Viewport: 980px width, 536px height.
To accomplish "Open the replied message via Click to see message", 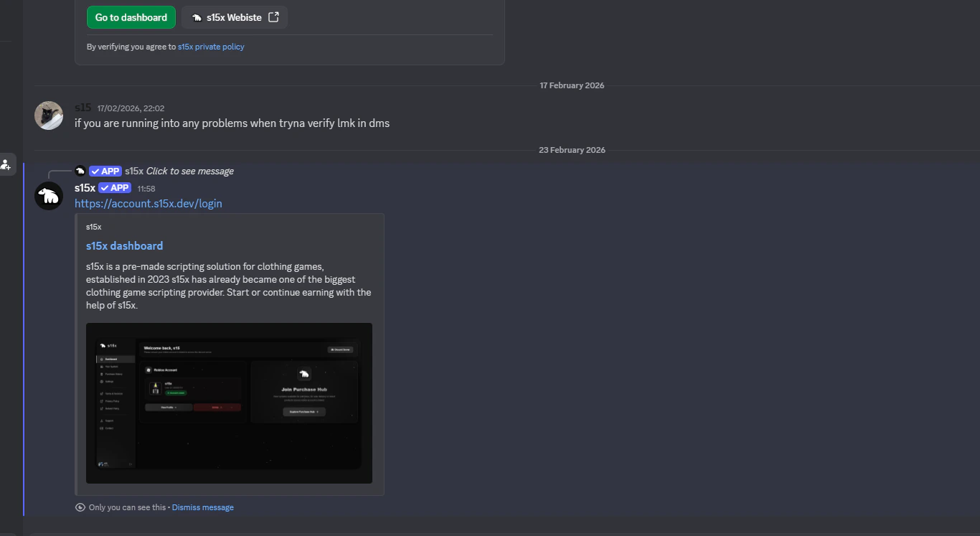I will pyautogui.click(x=190, y=171).
